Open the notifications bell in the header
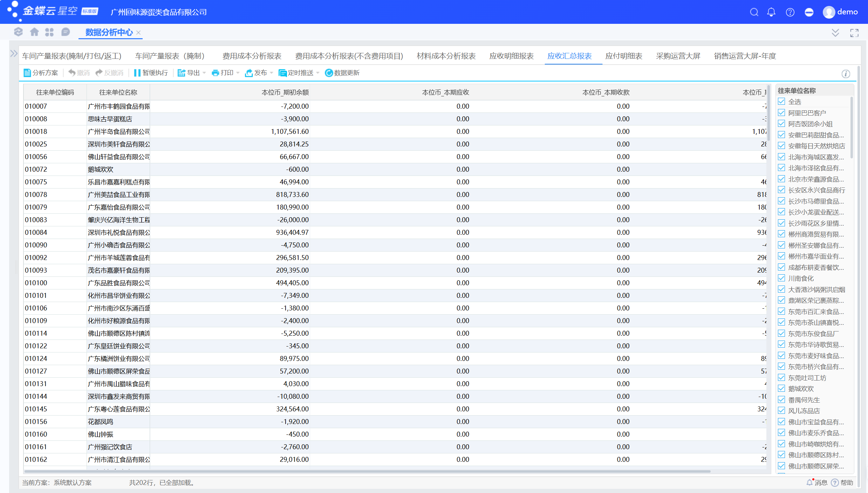Image resolution: width=868 pixels, height=493 pixels. pyautogui.click(x=771, y=12)
